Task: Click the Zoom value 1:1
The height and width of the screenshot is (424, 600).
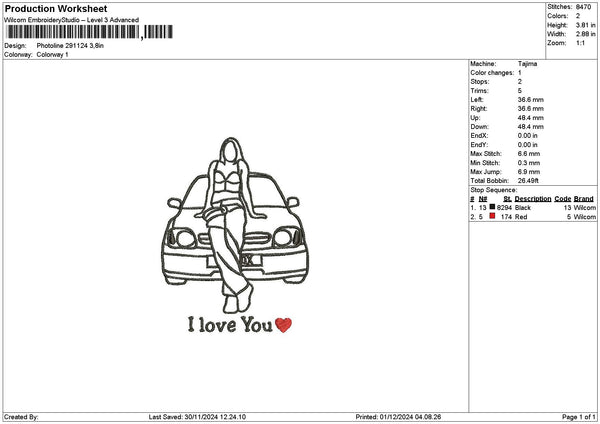Action: (580, 43)
